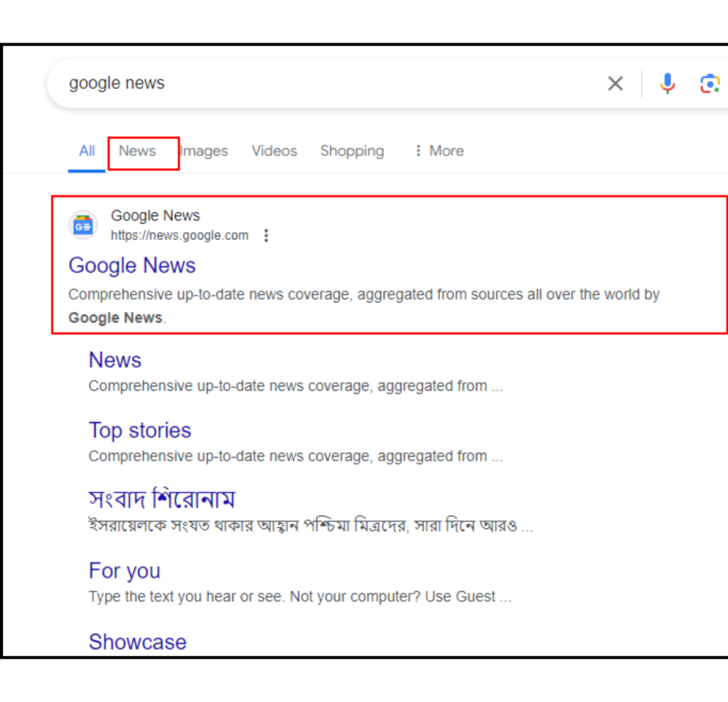This screenshot has height=702, width=728.
Task: Switch to the Videos search tab
Action: click(x=274, y=151)
